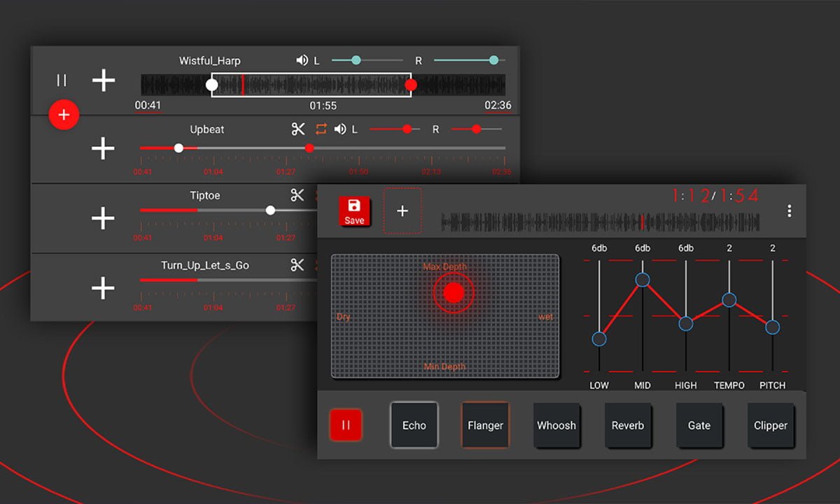Adjust the PITCH slider knob
840x504 pixels.
point(773,327)
